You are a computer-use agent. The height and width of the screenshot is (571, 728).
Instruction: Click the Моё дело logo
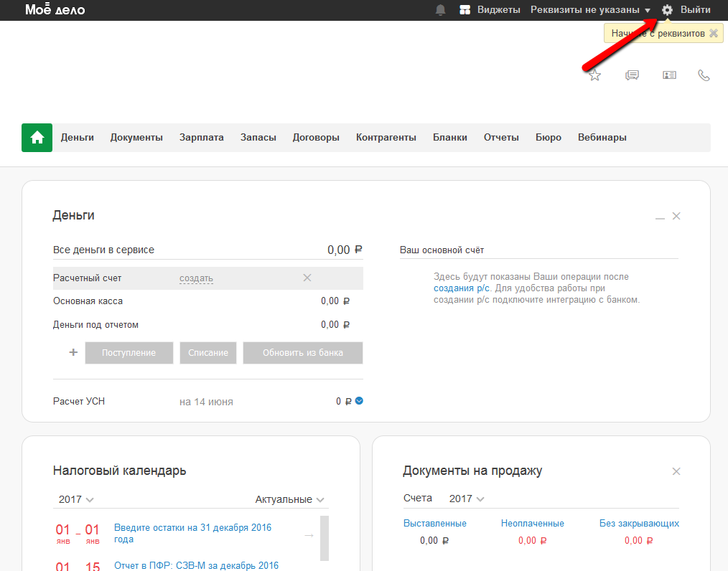point(55,9)
